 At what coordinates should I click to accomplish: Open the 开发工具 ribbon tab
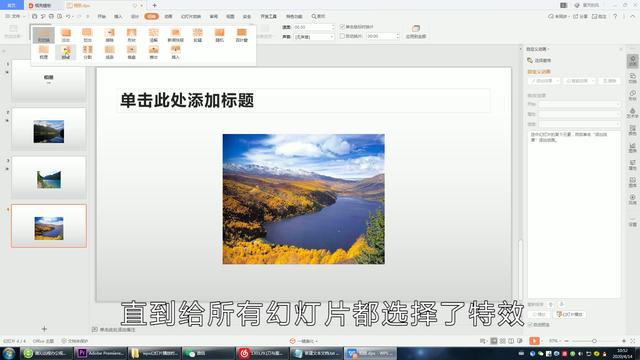click(x=269, y=16)
